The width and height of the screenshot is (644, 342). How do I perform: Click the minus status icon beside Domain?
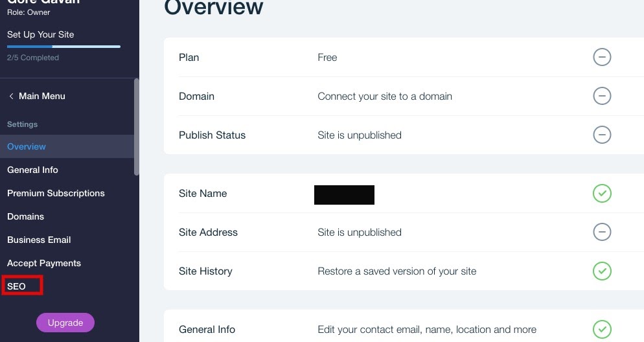coord(602,97)
